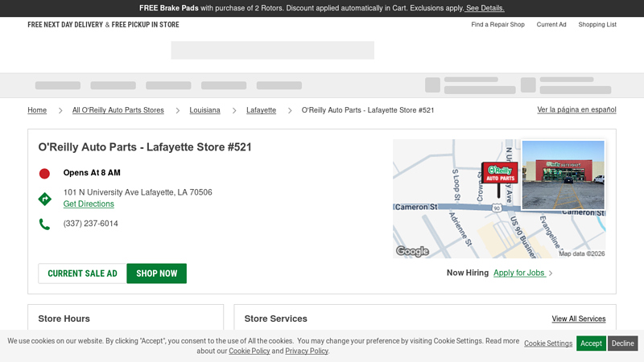Screen dimensions: 644x362
Task: Decline cookies
Action: pyautogui.click(x=622, y=343)
